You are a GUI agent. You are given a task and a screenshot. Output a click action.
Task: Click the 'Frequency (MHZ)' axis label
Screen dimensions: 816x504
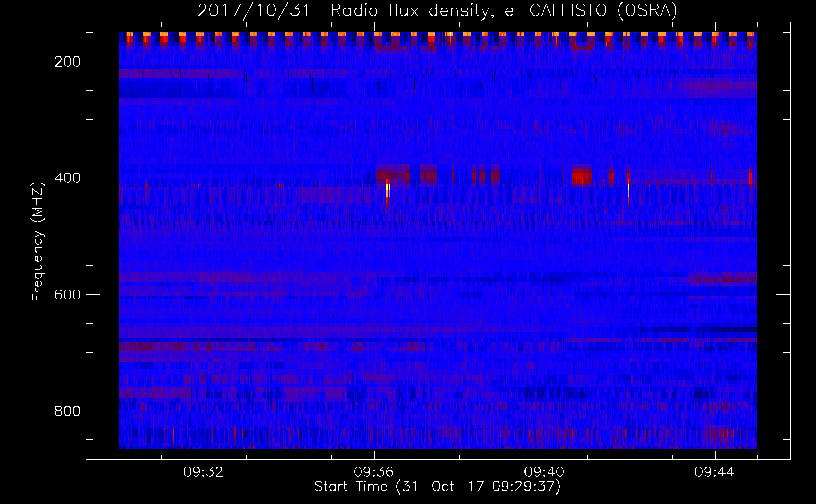point(38,241)
